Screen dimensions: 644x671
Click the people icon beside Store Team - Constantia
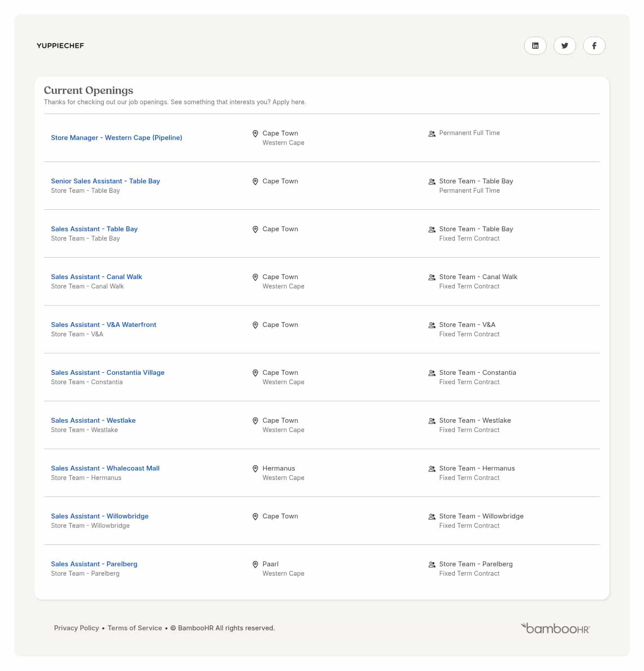coord(432,373)
